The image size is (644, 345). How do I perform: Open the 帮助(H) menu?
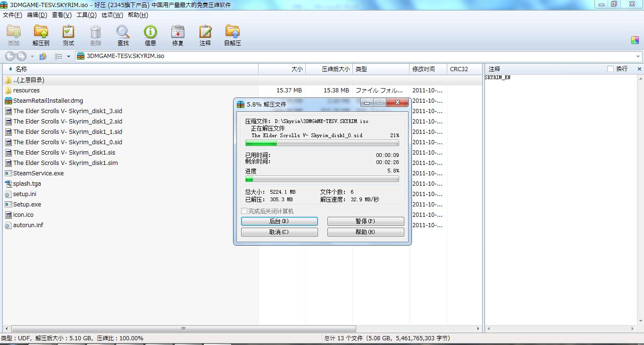tap(138, 15)
